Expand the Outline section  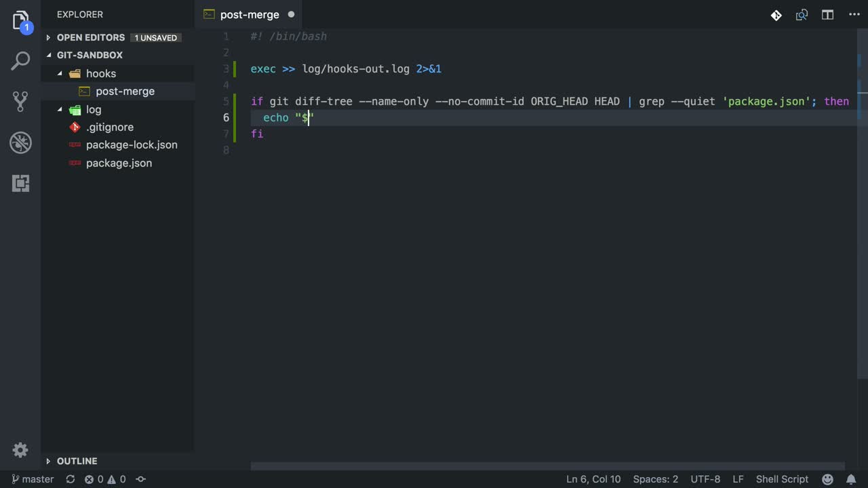pos(48,461)
